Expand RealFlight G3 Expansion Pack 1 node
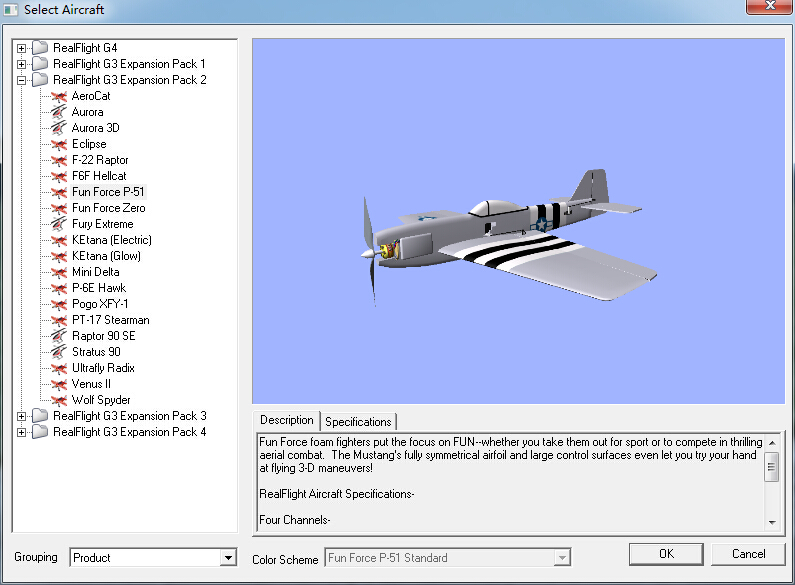Image resolution: width=795 pixels, height=585 pixels. [x=21, y=64]
